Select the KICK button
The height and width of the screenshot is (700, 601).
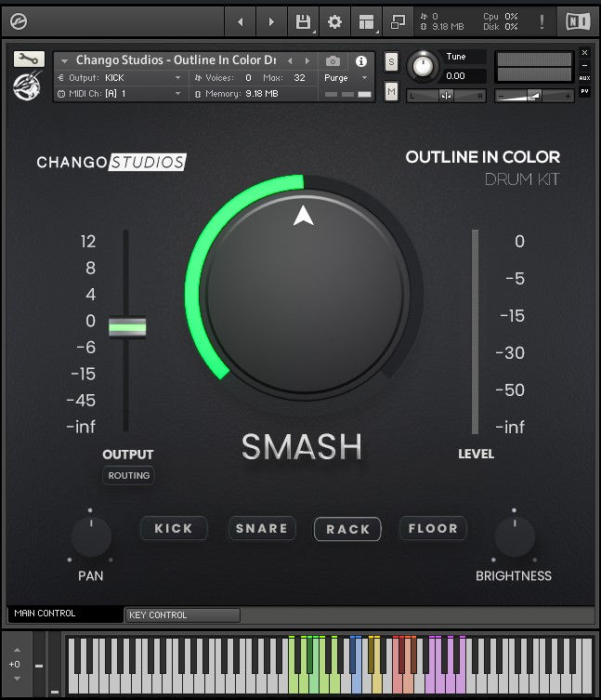point(174,529)
